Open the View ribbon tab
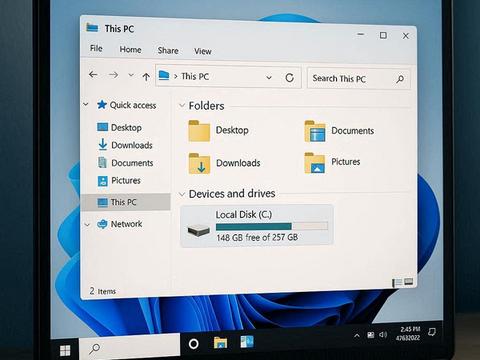Screen dimensions: 480x360 203,51
